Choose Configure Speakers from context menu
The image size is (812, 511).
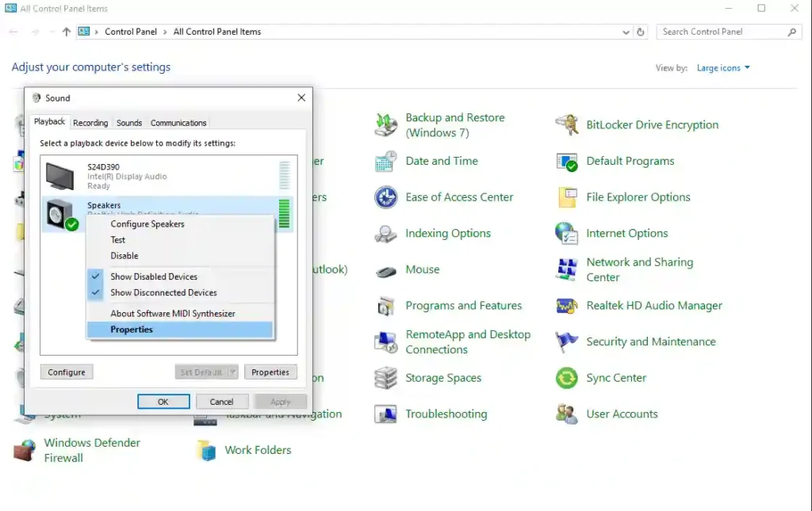180,224
